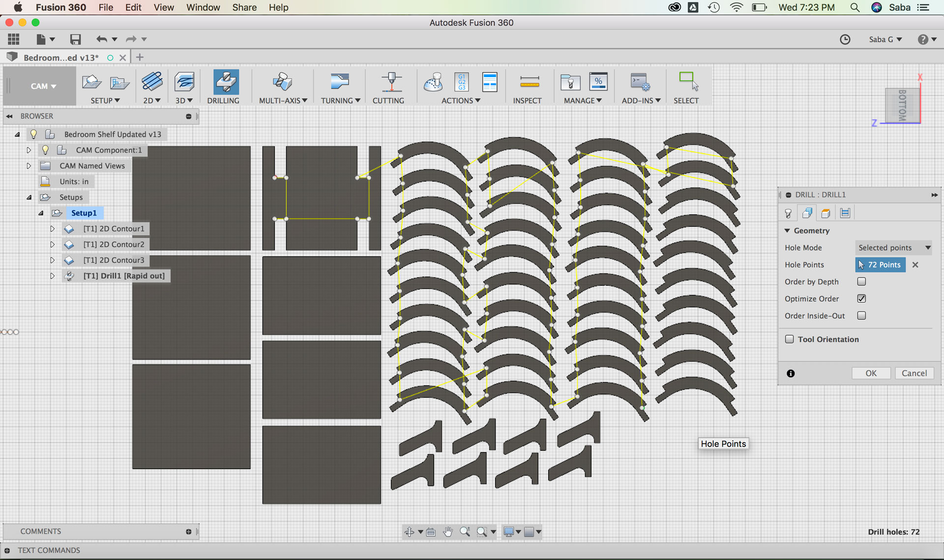Open the Window menu
This screenshot has height=560, width=944.
[203, 7]
